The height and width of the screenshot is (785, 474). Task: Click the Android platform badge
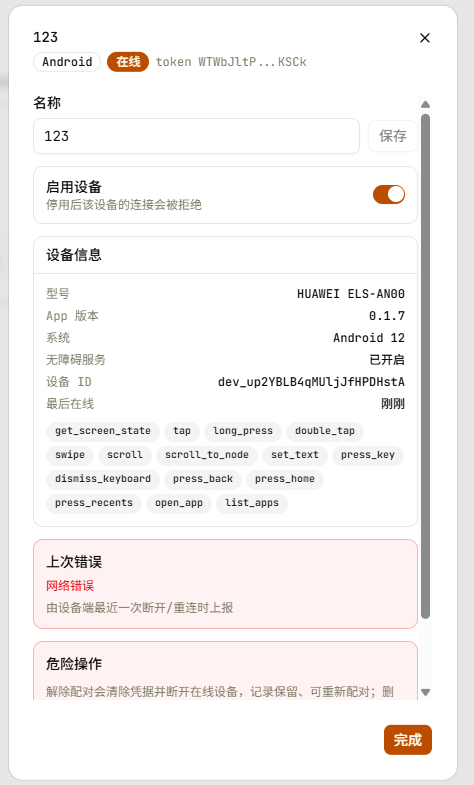[x=67, y=62]
